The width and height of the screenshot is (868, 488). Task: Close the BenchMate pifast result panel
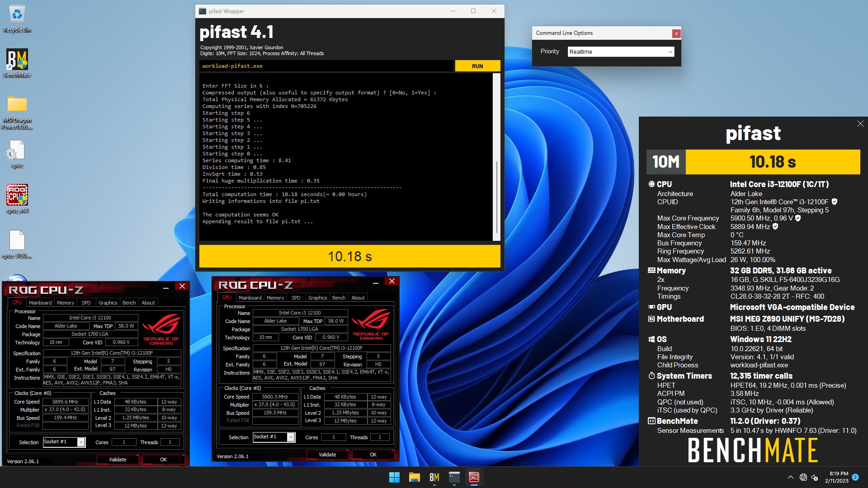point(860,124)
